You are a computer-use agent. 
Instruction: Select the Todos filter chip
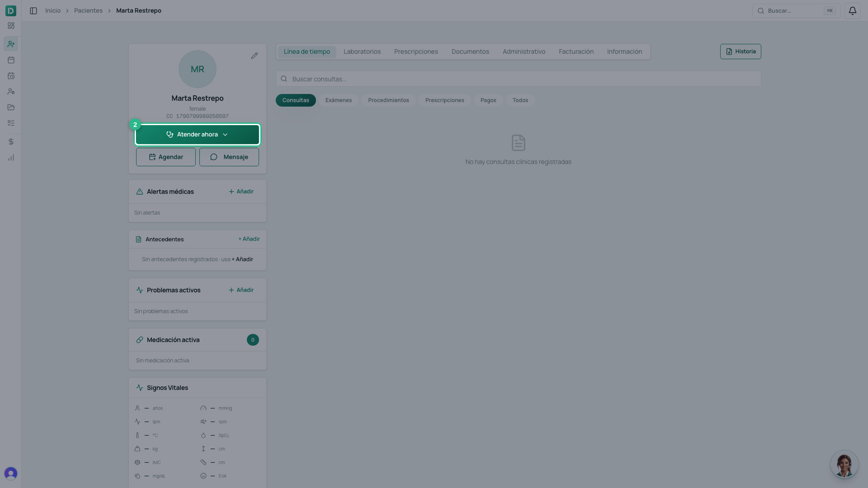pyautogui.click(x=520, y=100)
